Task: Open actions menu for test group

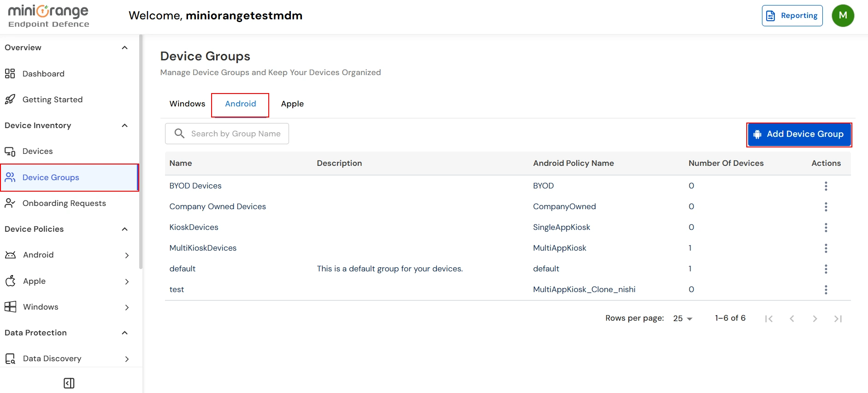Action: [826, 289]
